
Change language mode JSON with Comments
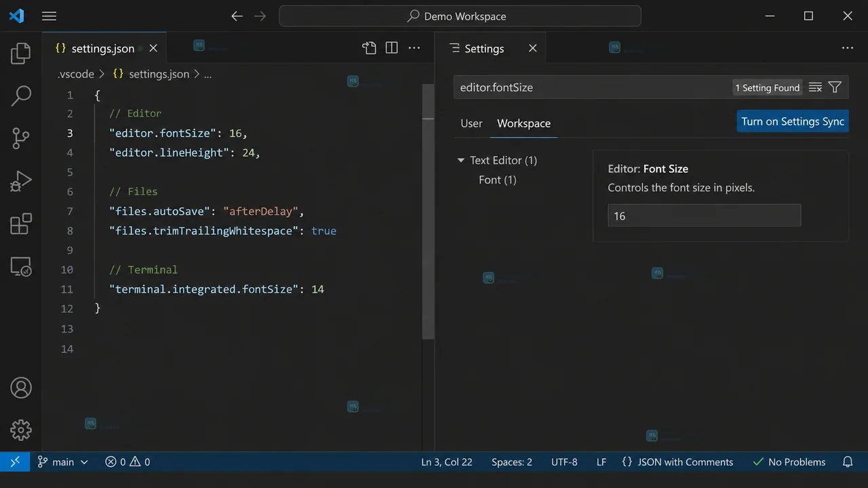[677, 462]
